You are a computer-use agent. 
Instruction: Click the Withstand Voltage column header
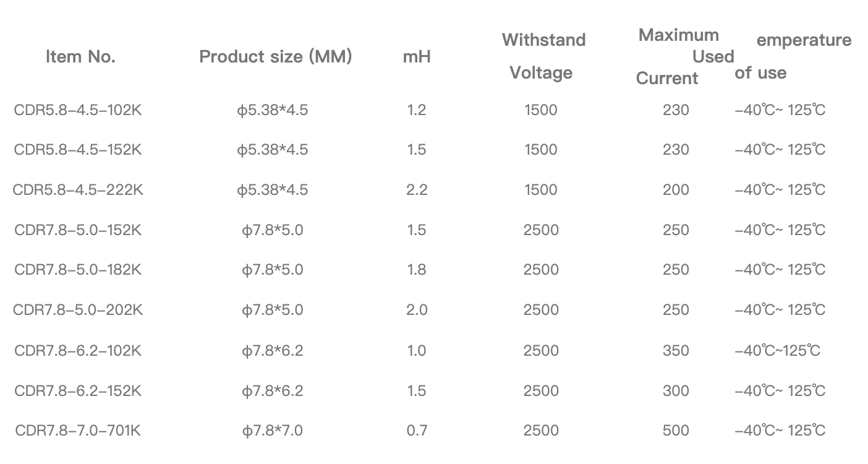point(543,56)
